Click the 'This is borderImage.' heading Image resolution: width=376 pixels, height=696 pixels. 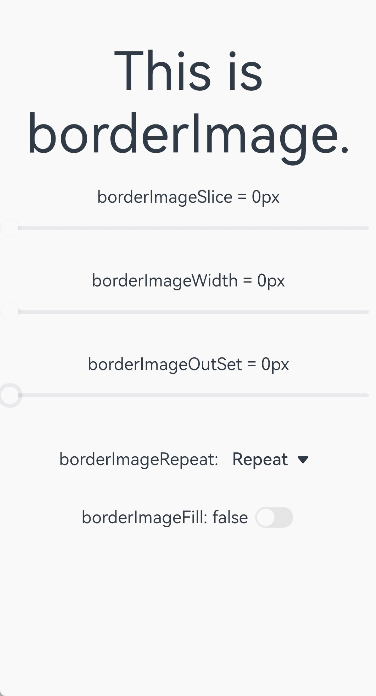[x=188, y=103]
